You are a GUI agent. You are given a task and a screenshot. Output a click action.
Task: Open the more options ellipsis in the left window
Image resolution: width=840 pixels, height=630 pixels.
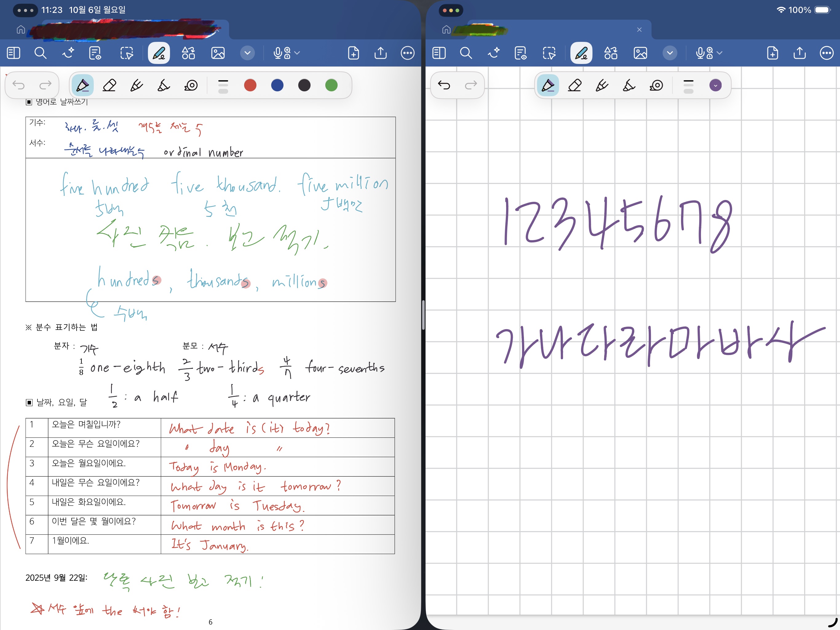click(x=407, y=53)
